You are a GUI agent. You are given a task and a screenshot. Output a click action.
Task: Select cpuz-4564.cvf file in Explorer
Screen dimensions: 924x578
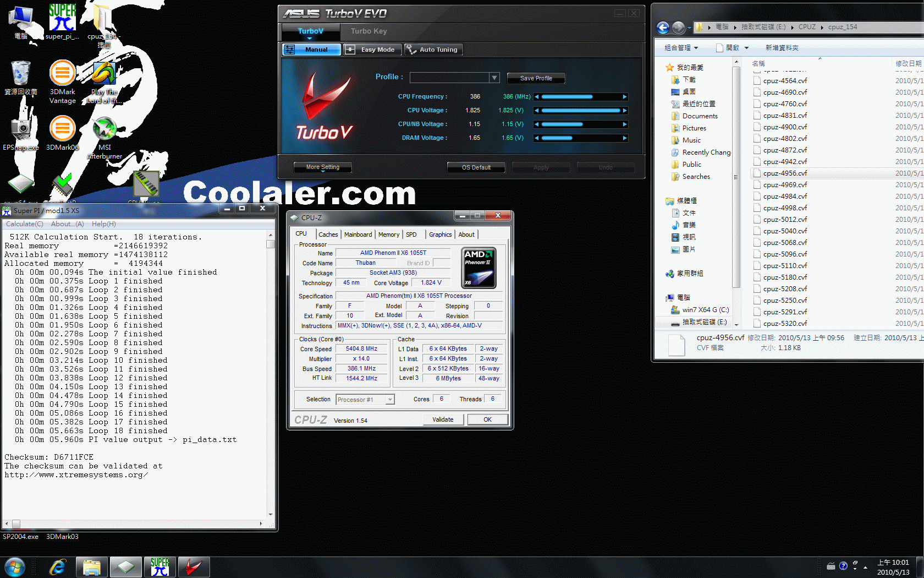point(785,80)
